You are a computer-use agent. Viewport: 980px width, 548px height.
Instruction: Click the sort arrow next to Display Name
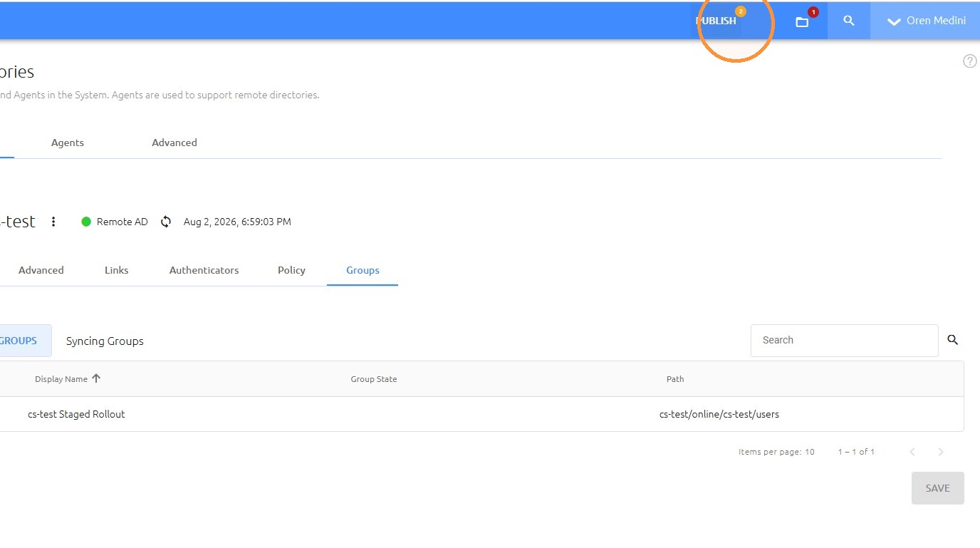click(96, 378)
